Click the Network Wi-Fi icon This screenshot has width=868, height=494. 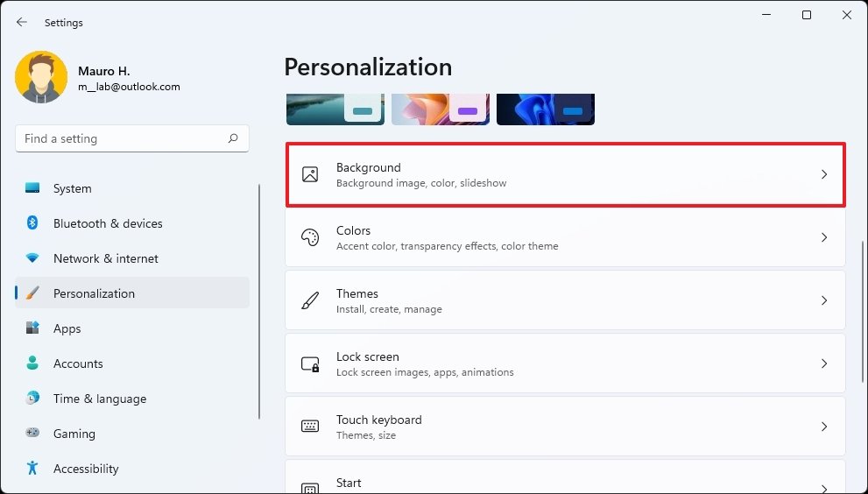coord(32,258)
